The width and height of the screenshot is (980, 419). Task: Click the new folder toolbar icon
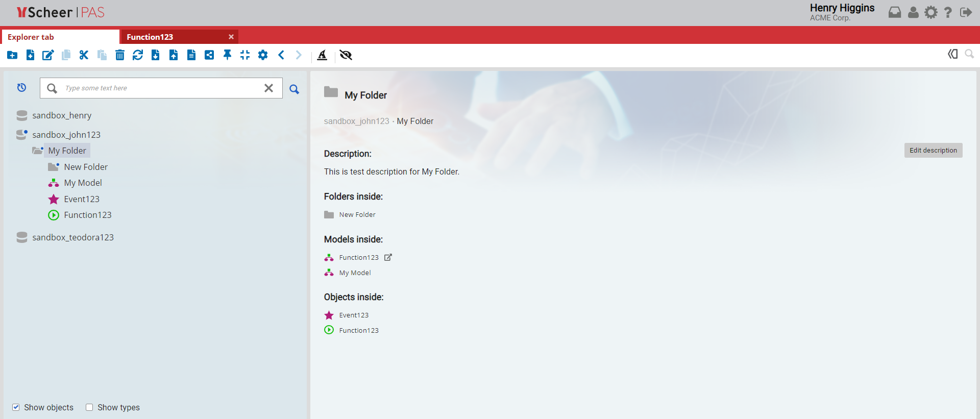point(12,55)
